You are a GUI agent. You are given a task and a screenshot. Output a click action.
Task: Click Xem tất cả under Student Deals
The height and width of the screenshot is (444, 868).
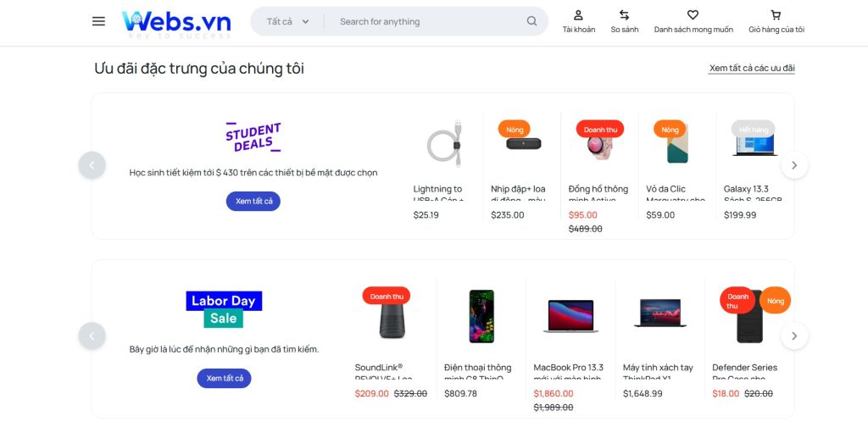(253, 201)
